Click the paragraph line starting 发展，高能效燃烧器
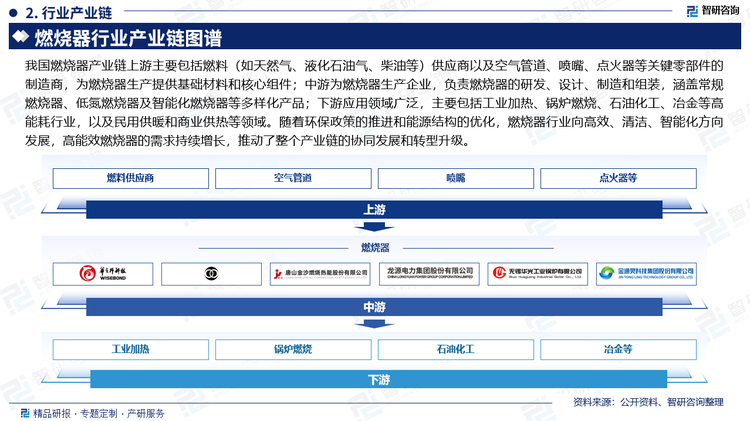750x421 pixels. pos(248,141)
